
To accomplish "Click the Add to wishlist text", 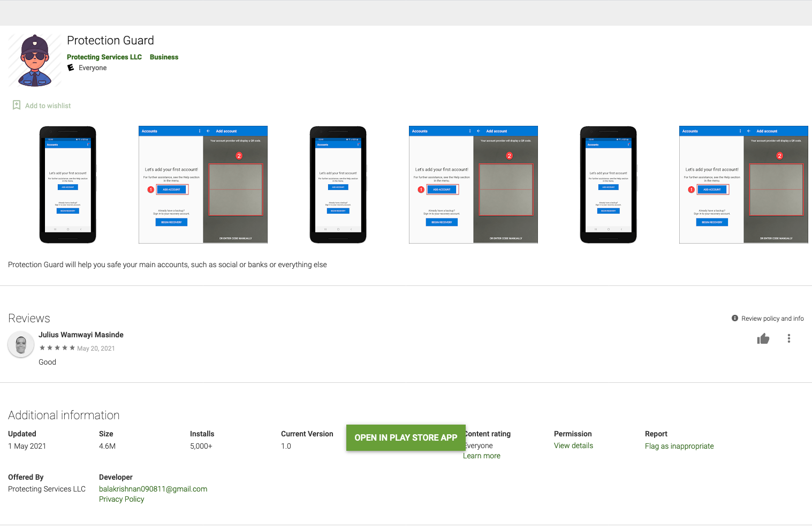I will pyautogui.click(x=48, y=105).
